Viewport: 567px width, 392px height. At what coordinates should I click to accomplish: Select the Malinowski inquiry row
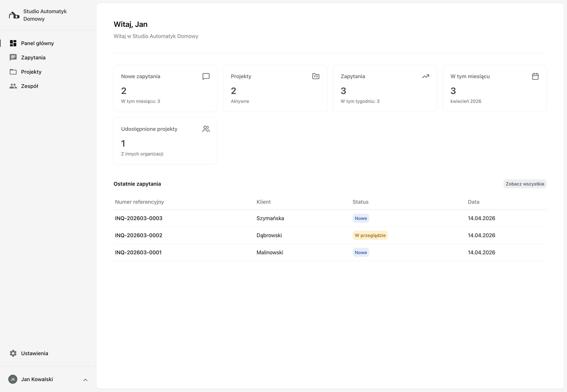coord(270,252)
